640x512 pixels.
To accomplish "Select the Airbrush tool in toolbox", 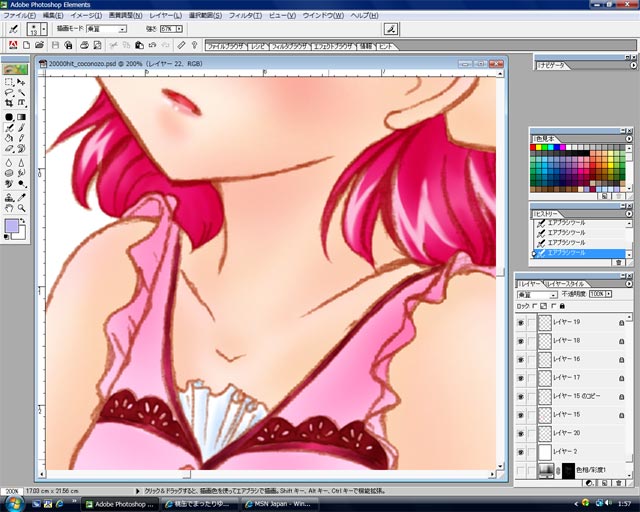I will click(x=9, y=128).
